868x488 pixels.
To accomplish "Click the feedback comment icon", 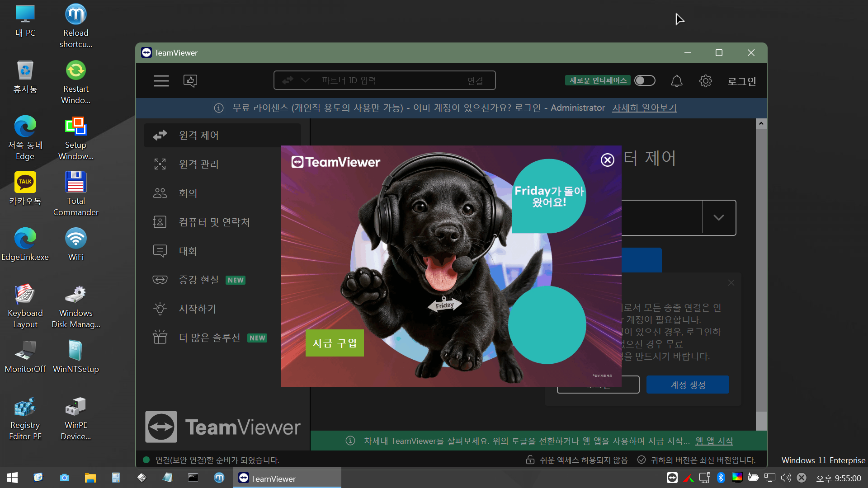I will [x=190, y=81].
